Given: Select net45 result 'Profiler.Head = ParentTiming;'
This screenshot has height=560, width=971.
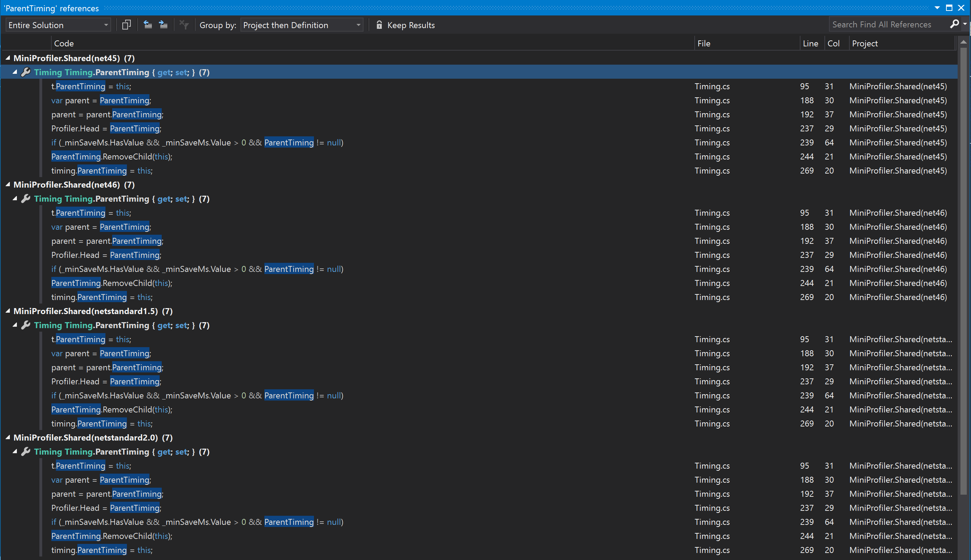Looking at the screenshot, I should point(106,129).
